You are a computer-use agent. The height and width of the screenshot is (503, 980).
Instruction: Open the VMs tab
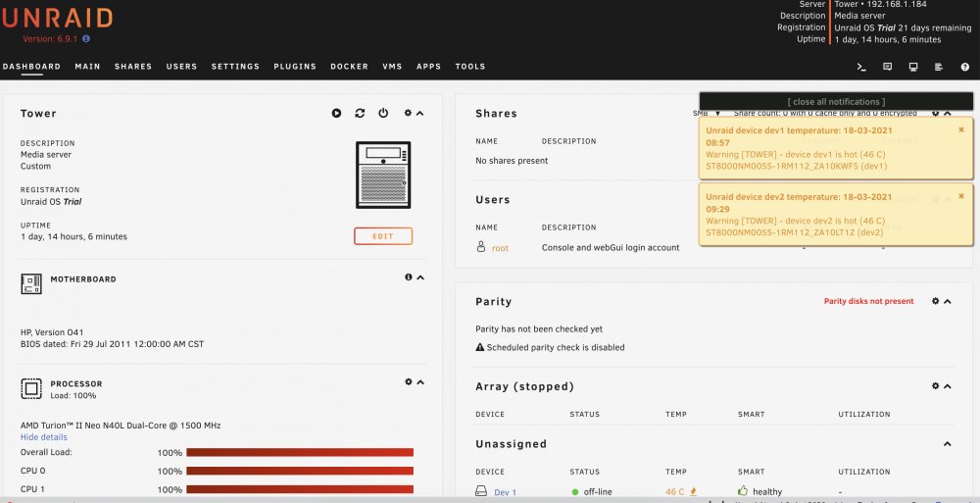pyautogui.click(x=393, y=67)
